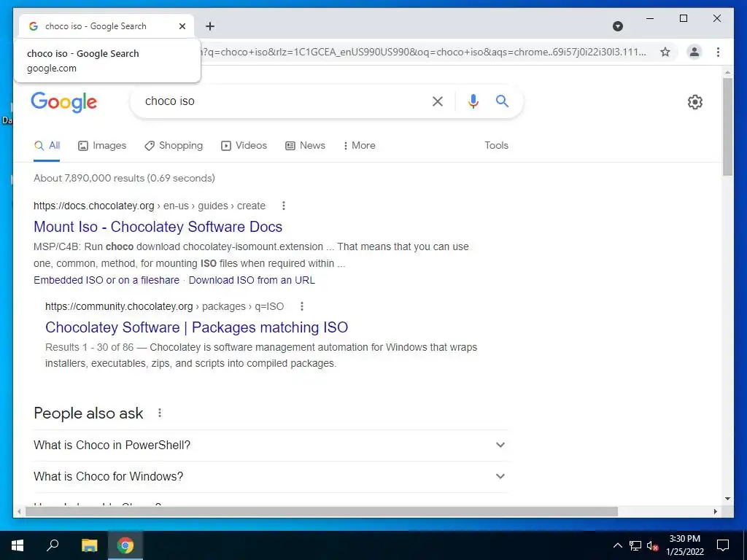
Task: Bookmark this page with the star icon
Action: pyautogui.click(x=665, y=52)
